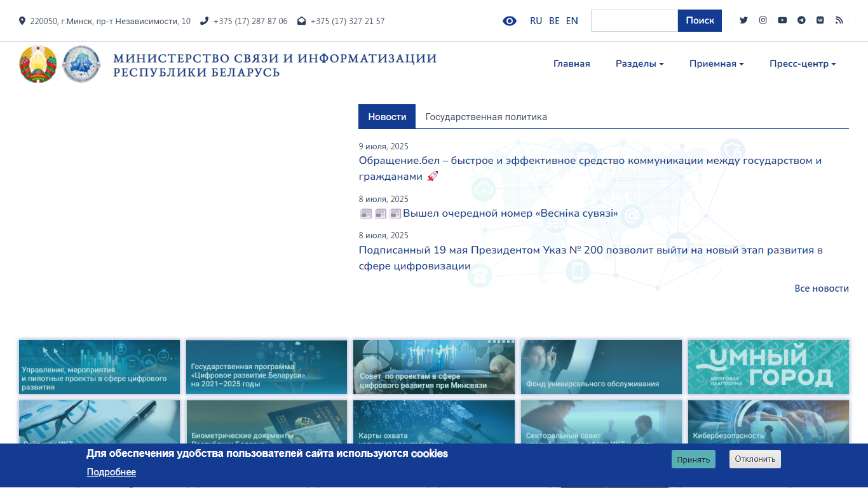This screenshot has width=868, height=488.
Task: Click the ministry title text header
Action: pos(275,65)
